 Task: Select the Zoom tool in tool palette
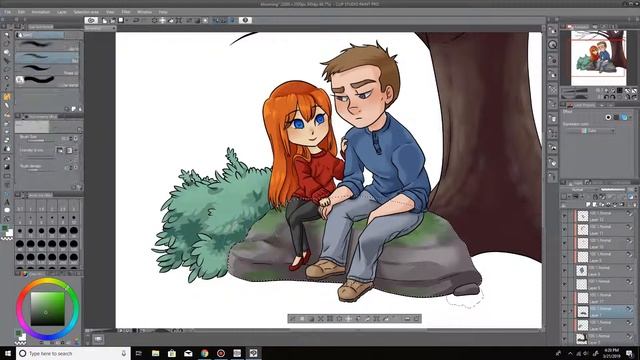click(7, 35)
